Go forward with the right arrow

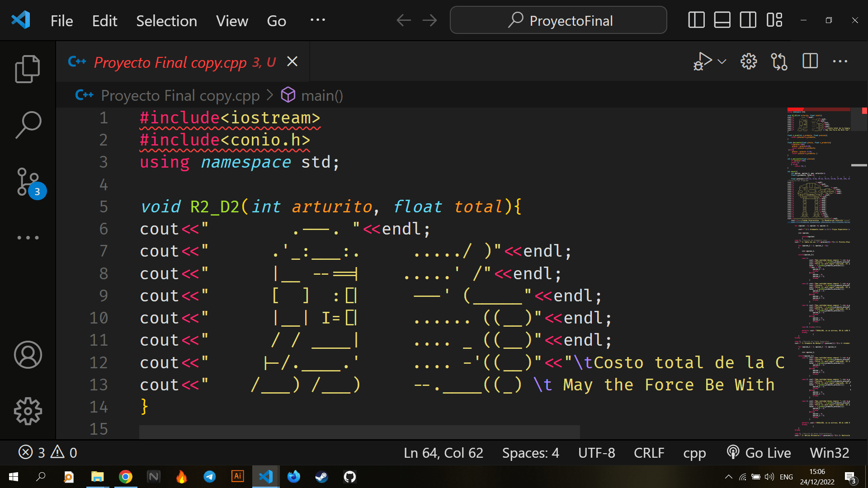pyautogui.click(x=429, y=20)
